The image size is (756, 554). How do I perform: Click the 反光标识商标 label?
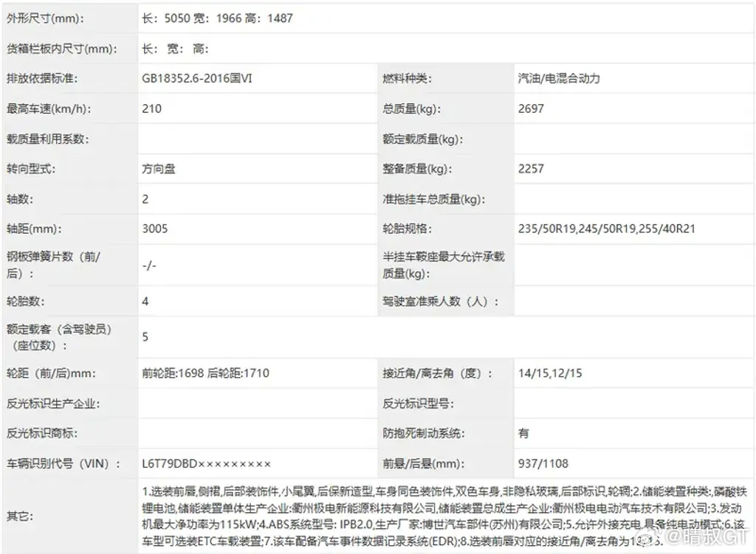pos(42,434)
